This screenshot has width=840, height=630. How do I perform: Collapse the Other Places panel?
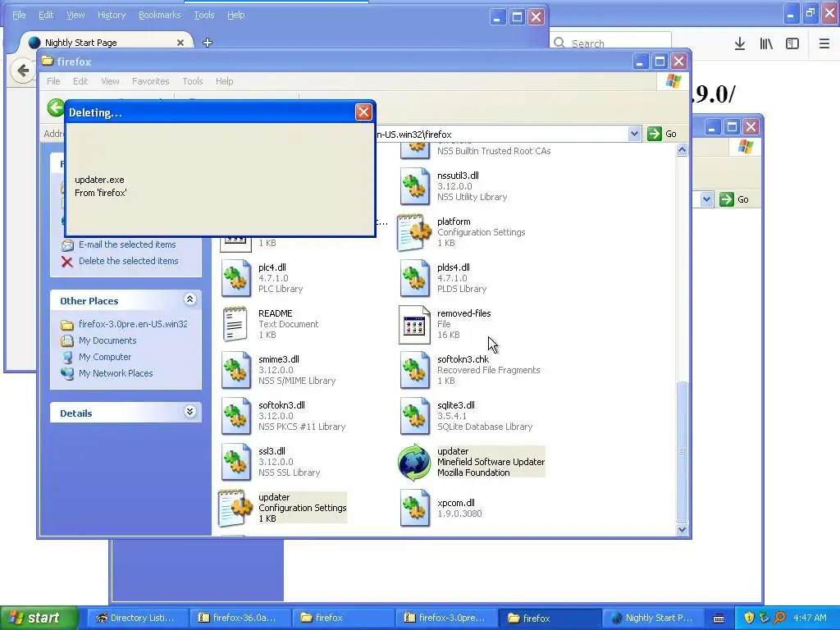click(189, 299)
